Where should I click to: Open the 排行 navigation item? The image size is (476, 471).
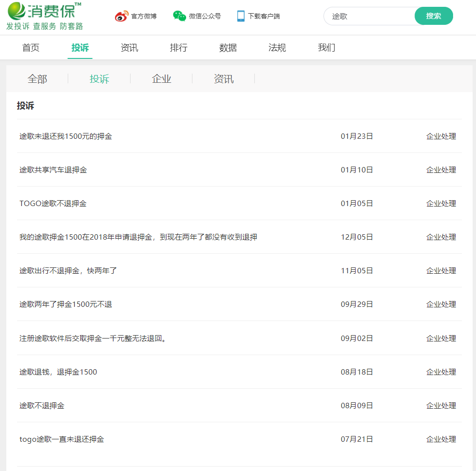click(x=178, y=48)
